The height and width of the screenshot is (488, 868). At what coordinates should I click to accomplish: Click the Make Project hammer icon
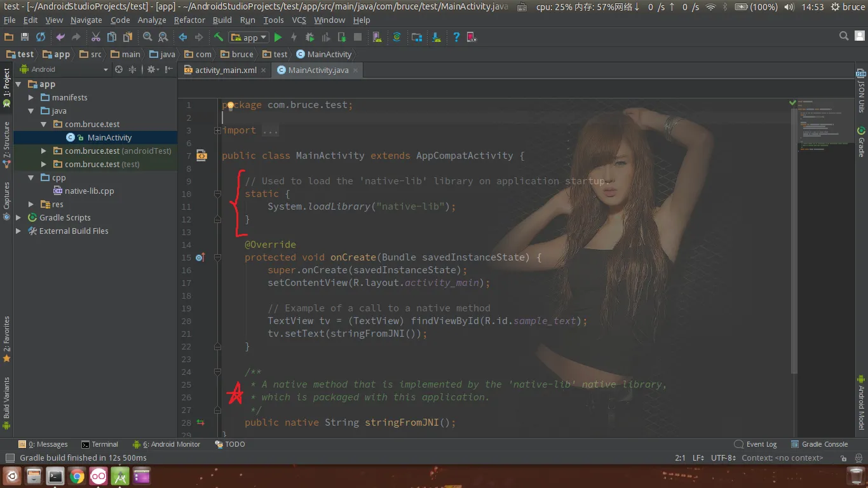(219, 37)
